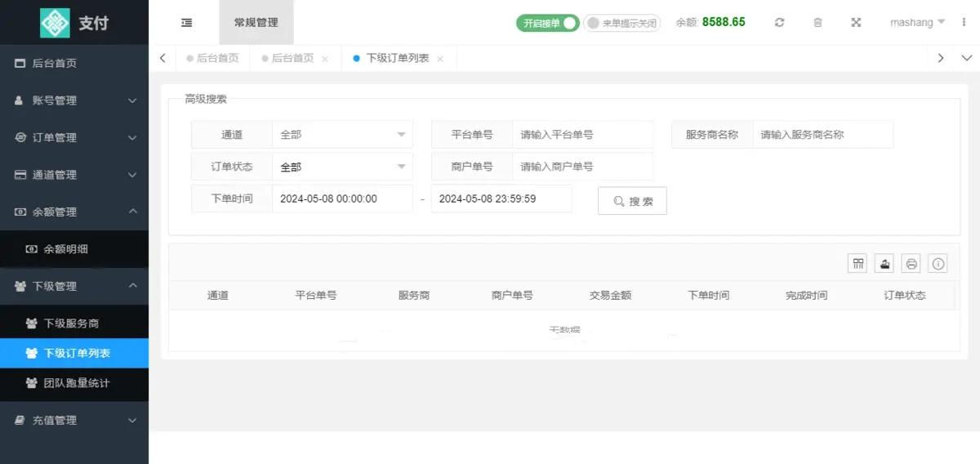Screen dimensions: 980x464
Task: Click start time field 2024-05-08 00:00:00
Action: [x=342, y=199]
